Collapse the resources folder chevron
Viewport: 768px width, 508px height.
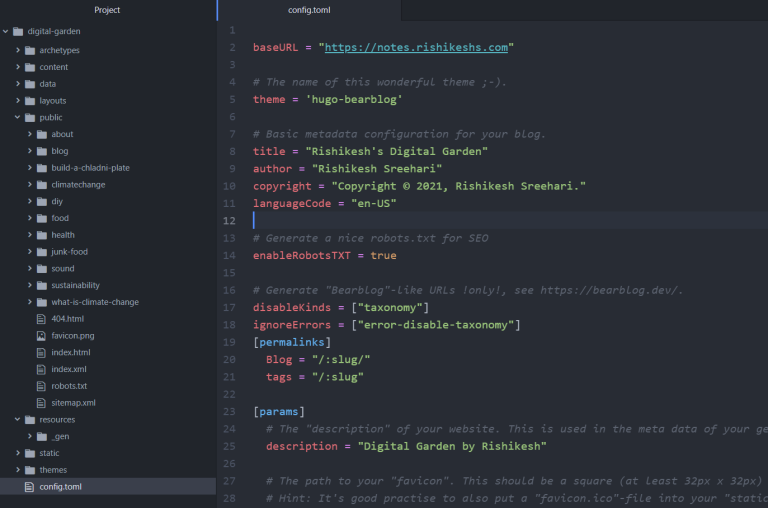coord(18,419)
